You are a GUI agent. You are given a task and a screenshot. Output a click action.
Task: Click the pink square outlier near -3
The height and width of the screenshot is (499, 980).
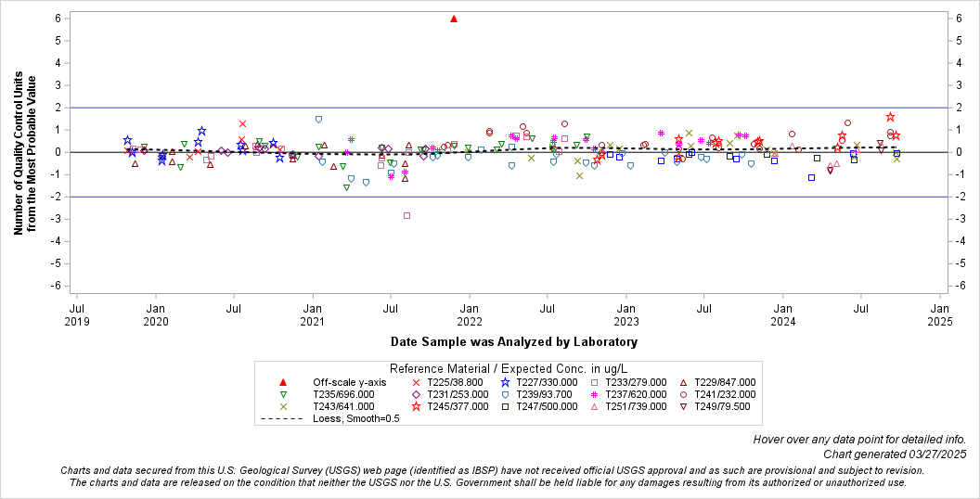tap(406, 215)
